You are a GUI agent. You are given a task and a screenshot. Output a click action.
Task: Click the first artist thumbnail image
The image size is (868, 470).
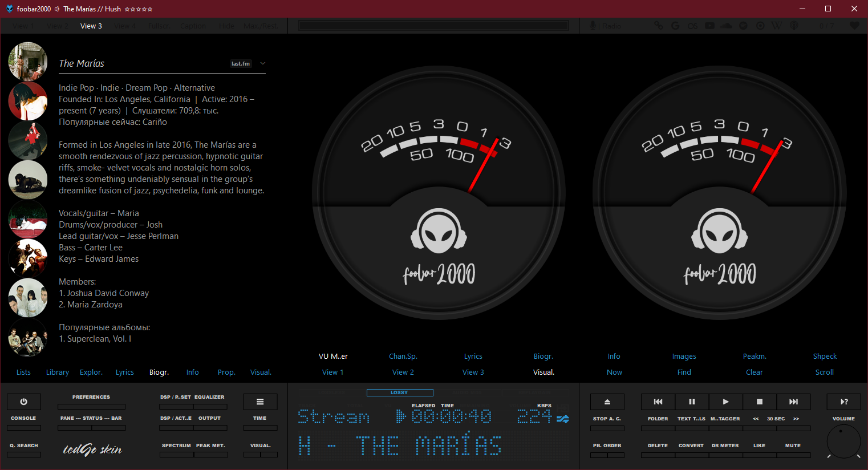[x=28, y=61]
